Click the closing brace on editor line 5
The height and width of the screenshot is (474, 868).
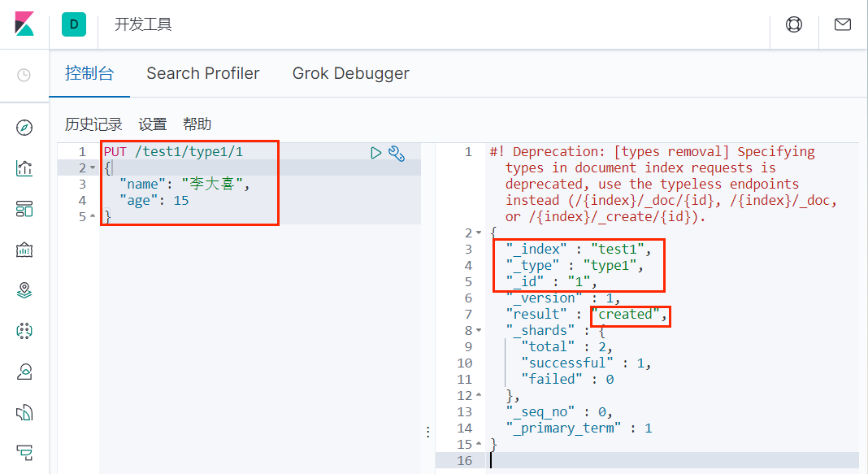pos(107,216)
